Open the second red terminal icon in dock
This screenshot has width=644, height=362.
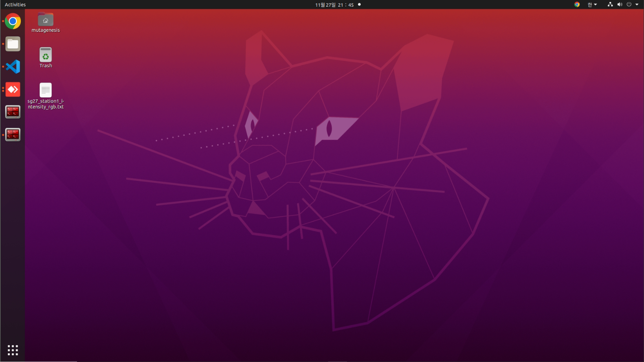point(13,135)
